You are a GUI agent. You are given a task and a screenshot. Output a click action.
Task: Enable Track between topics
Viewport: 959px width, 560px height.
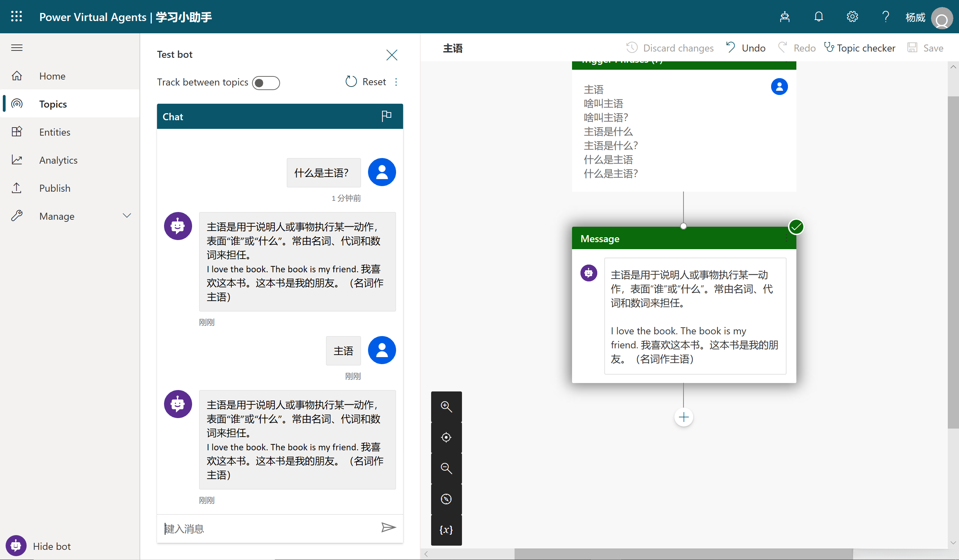(x=266, y=83)
